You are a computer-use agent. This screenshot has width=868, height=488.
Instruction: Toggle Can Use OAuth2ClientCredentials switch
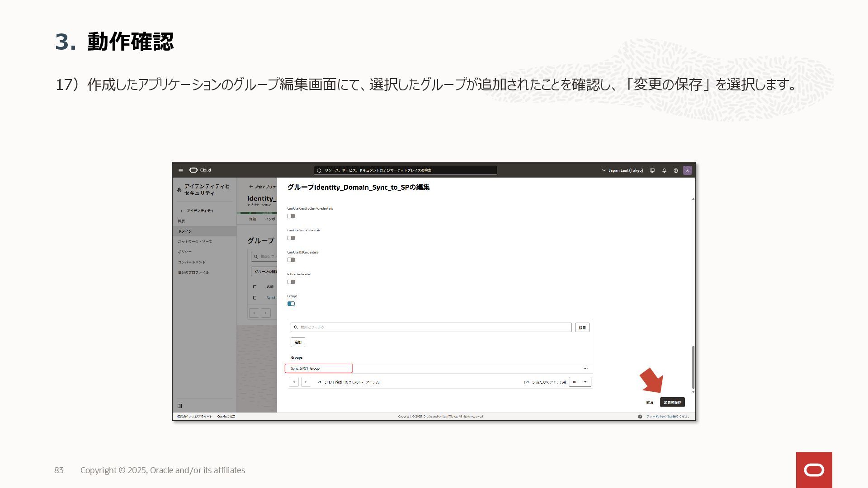tap(291, 216)
